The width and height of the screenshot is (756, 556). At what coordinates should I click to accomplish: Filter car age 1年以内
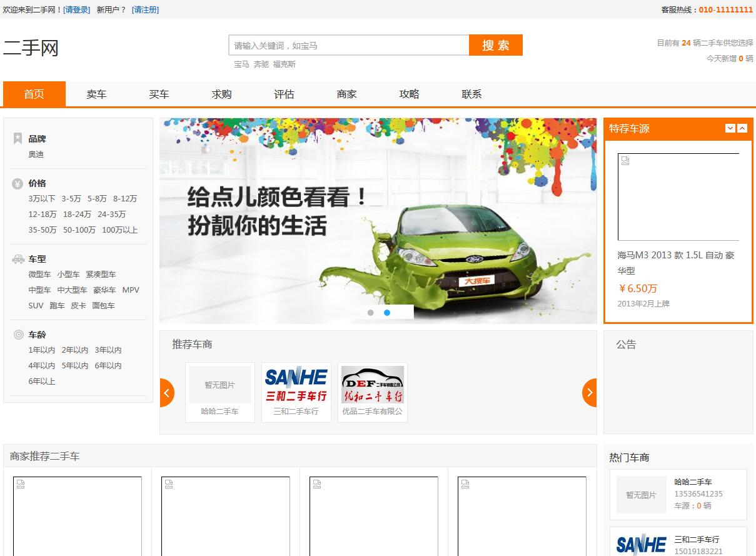(x=42, y=350)
